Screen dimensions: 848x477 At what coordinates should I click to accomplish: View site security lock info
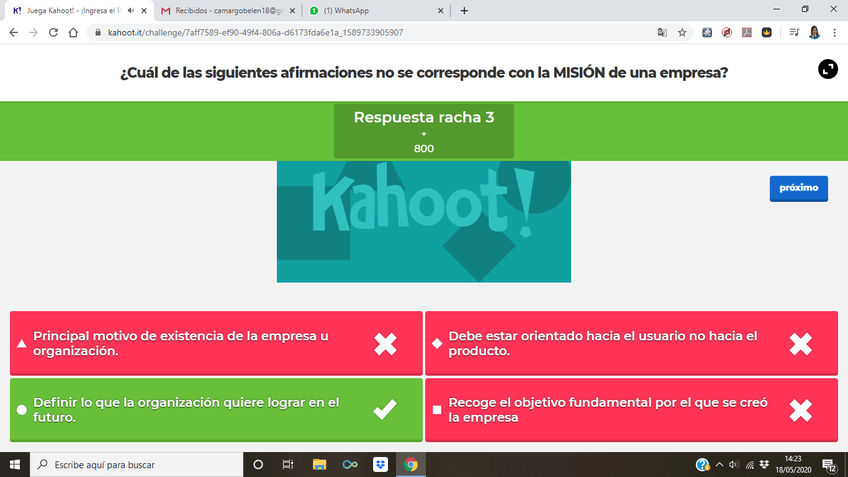pos(98,32)
